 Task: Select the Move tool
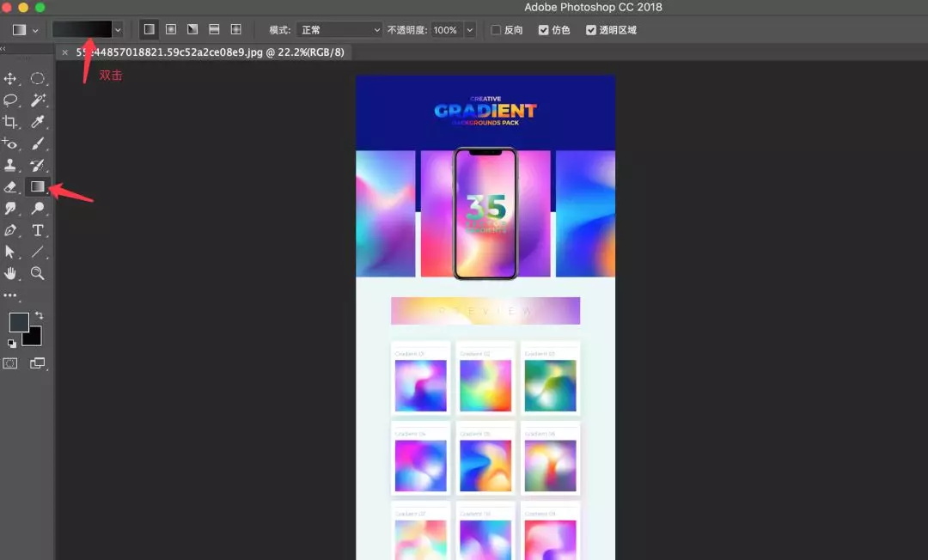tap(11, 79)
